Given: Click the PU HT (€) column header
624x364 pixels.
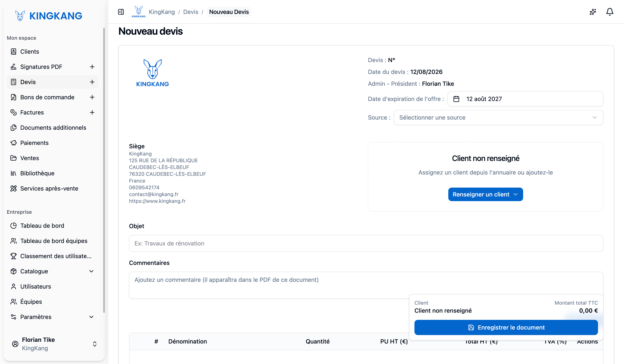Looking at the screenshot, I should tap(394, 341).
